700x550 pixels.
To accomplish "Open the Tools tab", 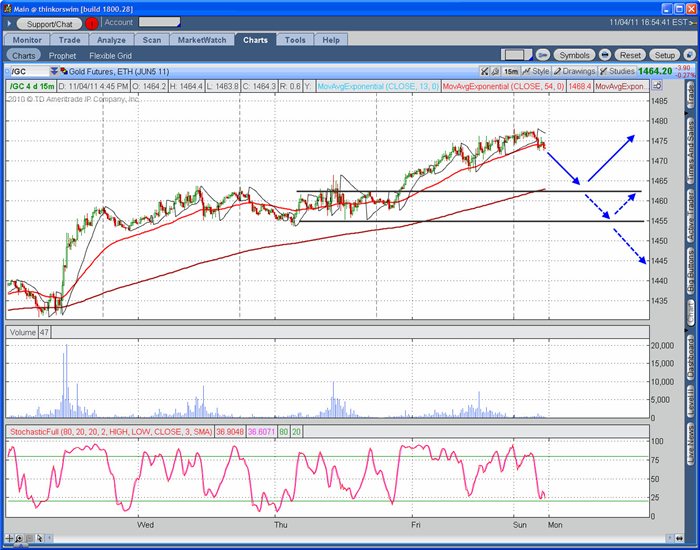I will [295, 40].
